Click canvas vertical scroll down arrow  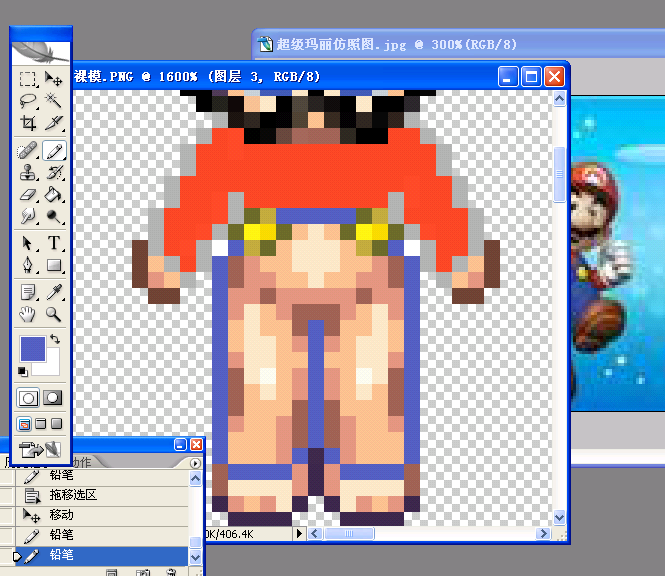pos(559,517)
